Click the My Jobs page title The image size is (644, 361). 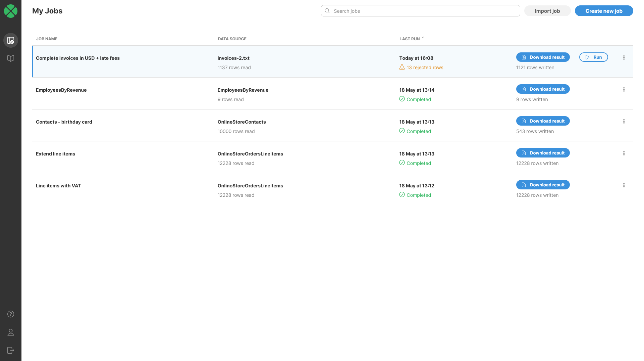(47, 11)
